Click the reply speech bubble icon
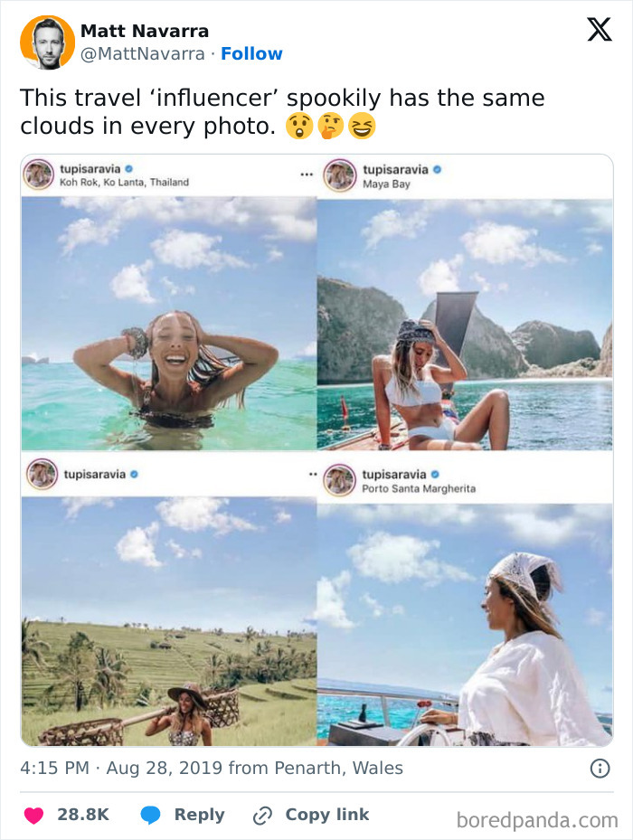Viewport: 633px width, 840px height. pyautogui.click(x=150, y=814)
